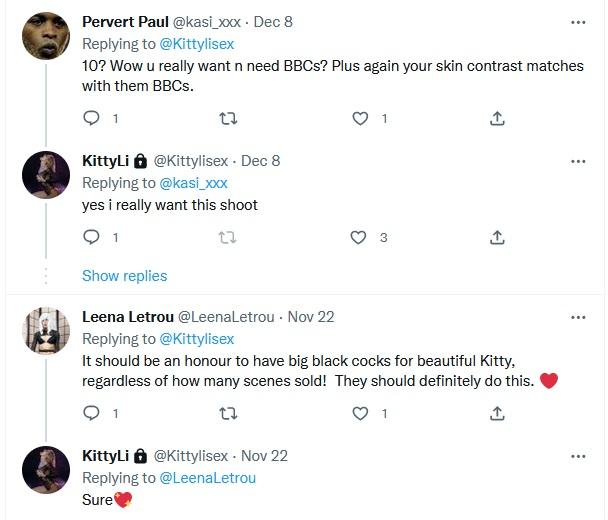View Leena Letrou's profile picture

(45, 330)
